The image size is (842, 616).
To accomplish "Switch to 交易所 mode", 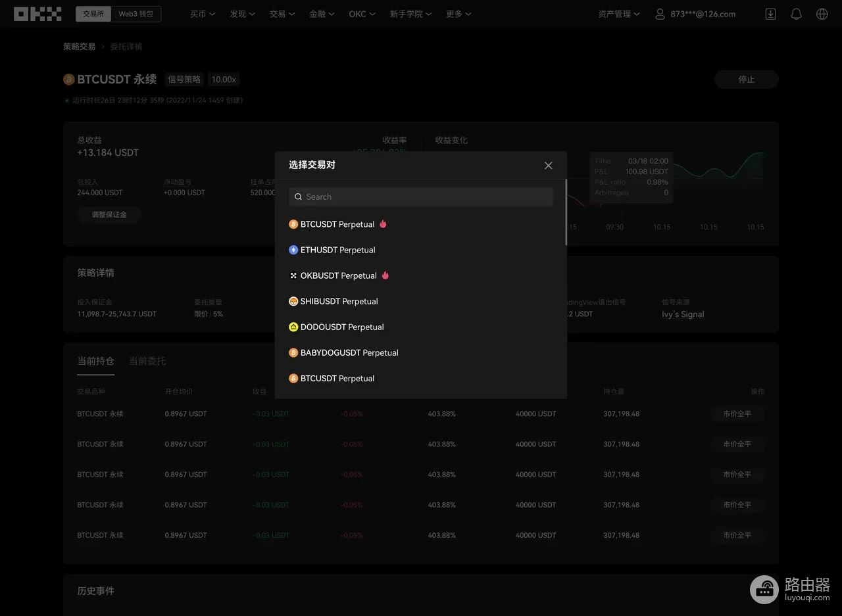I will pos(93,14).
